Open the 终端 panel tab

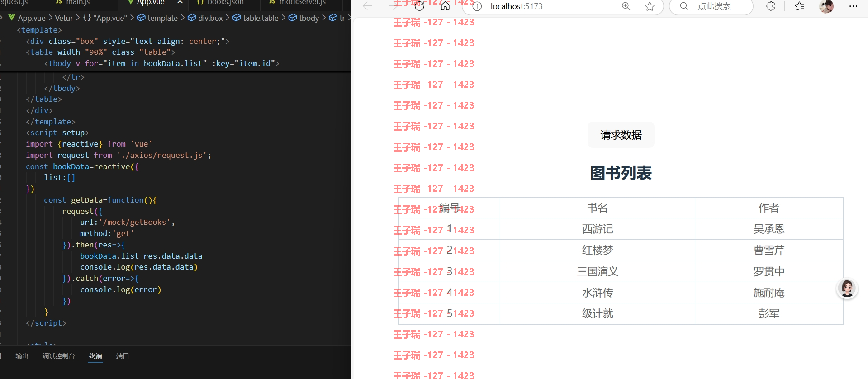95,356
